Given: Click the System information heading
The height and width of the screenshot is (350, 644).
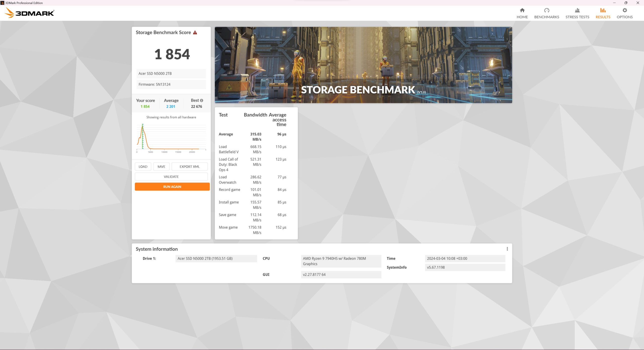Looking at the screenshot, I should click(156, 249).
